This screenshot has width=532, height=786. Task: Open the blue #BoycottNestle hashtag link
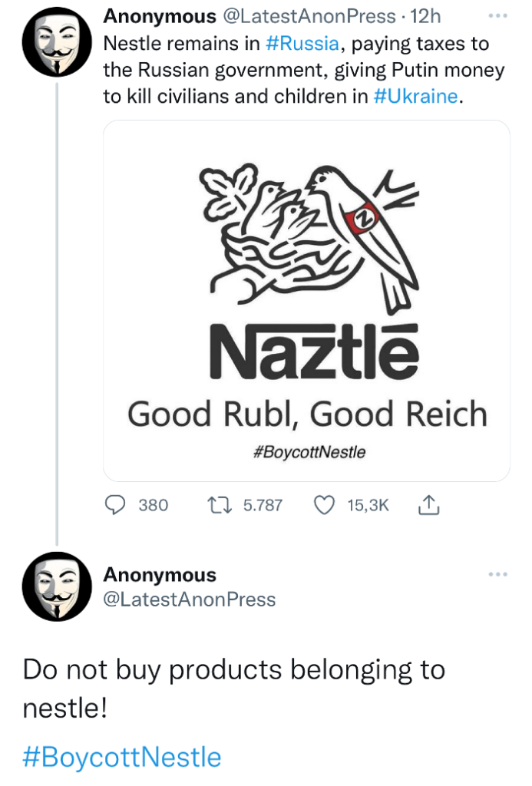pos(122,757)
